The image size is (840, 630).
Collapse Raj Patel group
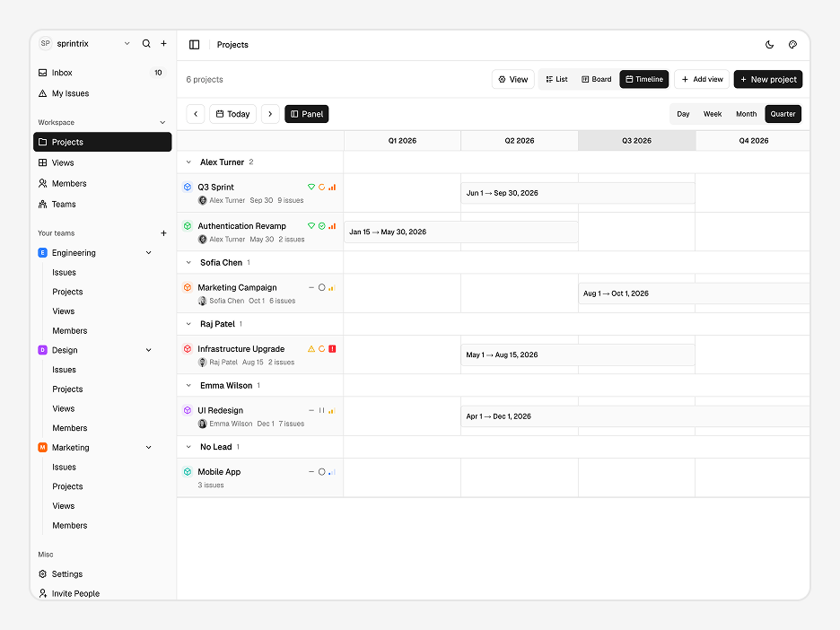click(x=188, y=324)
